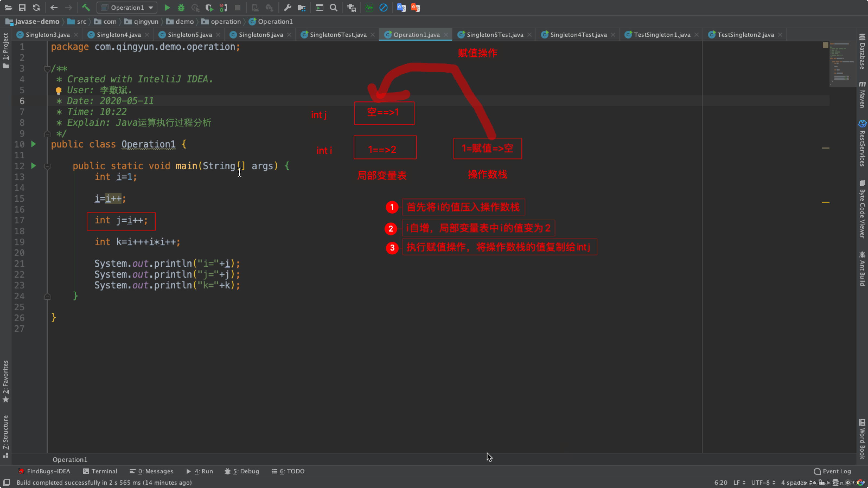Open the FindBugs-IDEA tool window
Image resolution: width=868 pixels, height=488 pixels.
44,471
